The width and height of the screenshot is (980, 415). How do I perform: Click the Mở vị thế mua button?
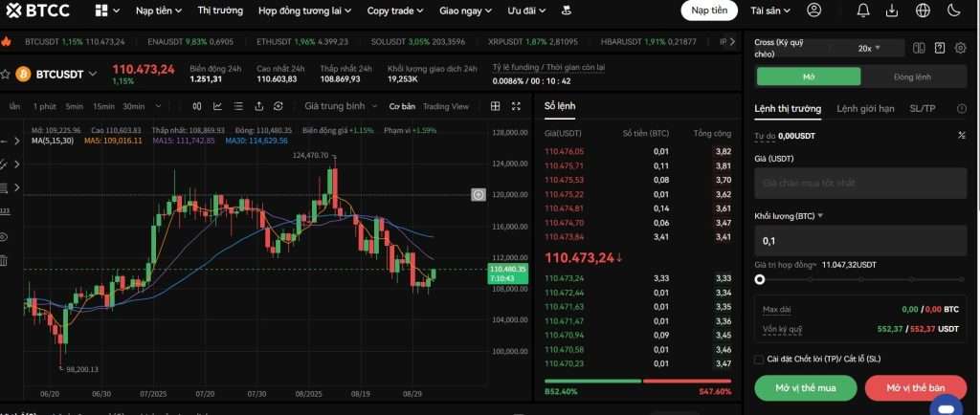point(805,388)
